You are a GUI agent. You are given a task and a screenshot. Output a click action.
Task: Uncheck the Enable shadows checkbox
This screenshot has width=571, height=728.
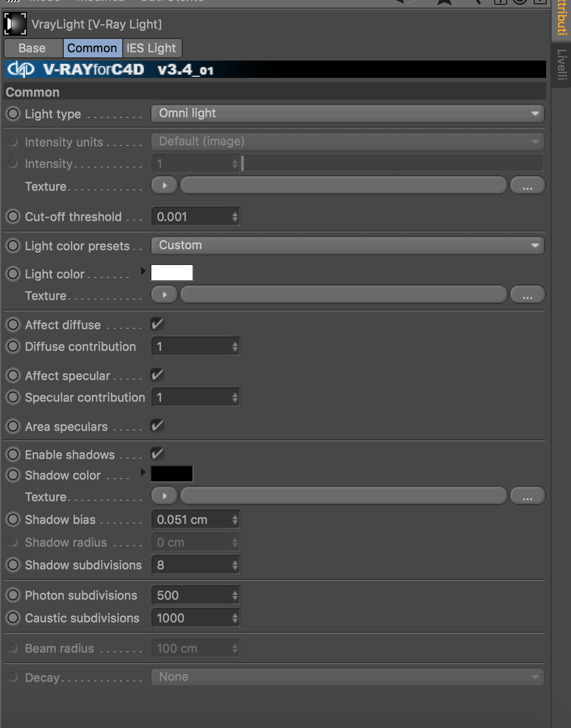[x=157, y=454]
